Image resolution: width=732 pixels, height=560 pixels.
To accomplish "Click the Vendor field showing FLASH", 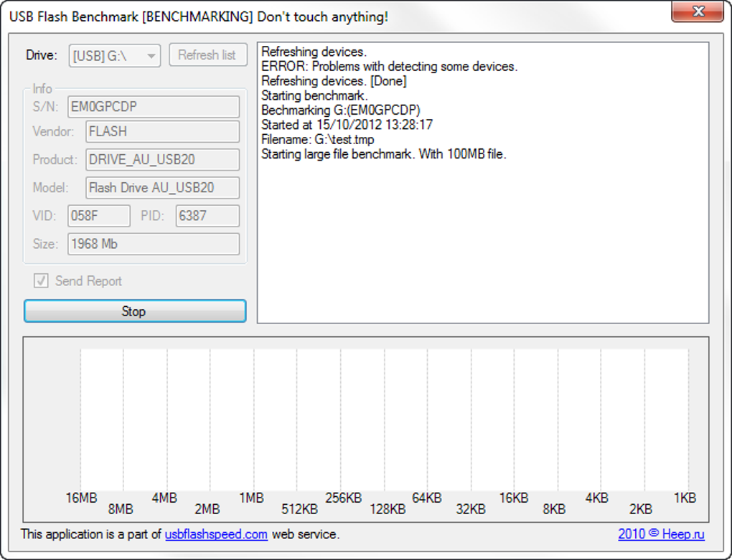I will click(x=162, y=132).
